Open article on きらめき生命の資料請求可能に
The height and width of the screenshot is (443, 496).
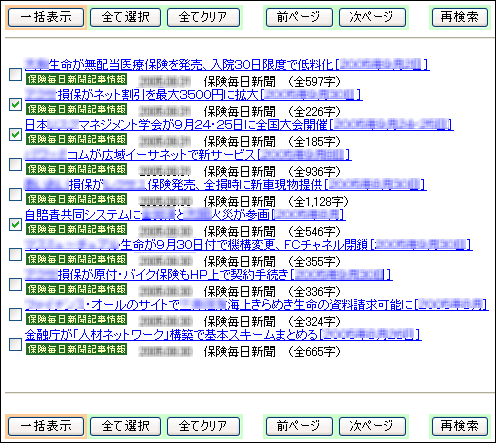tap(257, 305)
